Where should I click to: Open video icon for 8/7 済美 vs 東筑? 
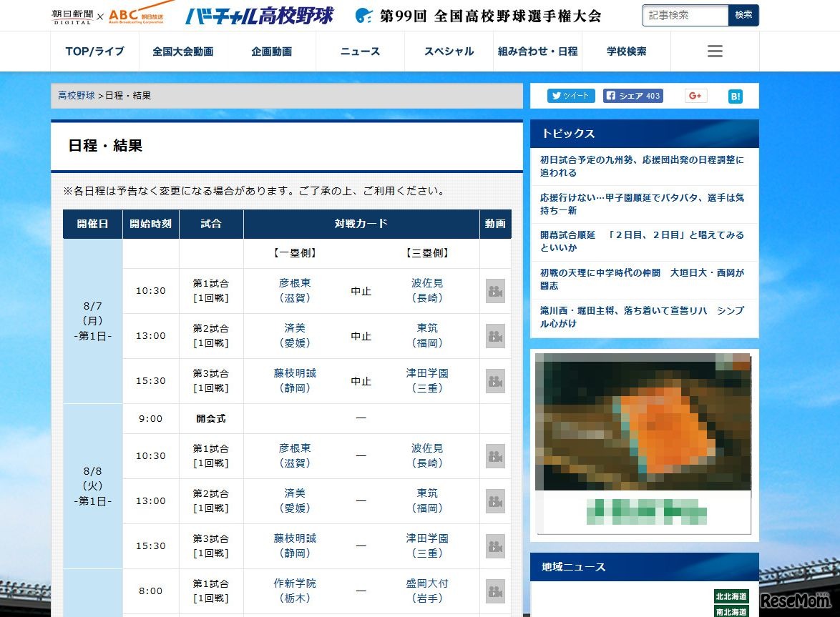pos(496,336)
